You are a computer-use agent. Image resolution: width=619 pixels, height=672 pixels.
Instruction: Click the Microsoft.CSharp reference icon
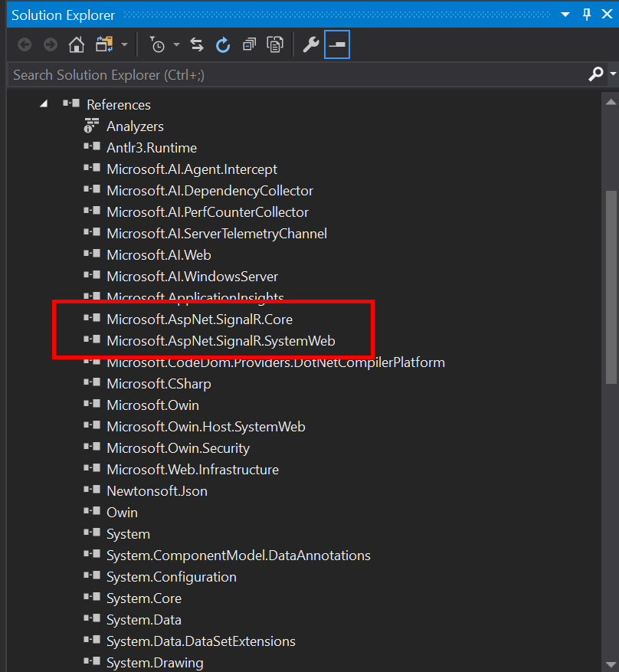click(x=92, y=382)
